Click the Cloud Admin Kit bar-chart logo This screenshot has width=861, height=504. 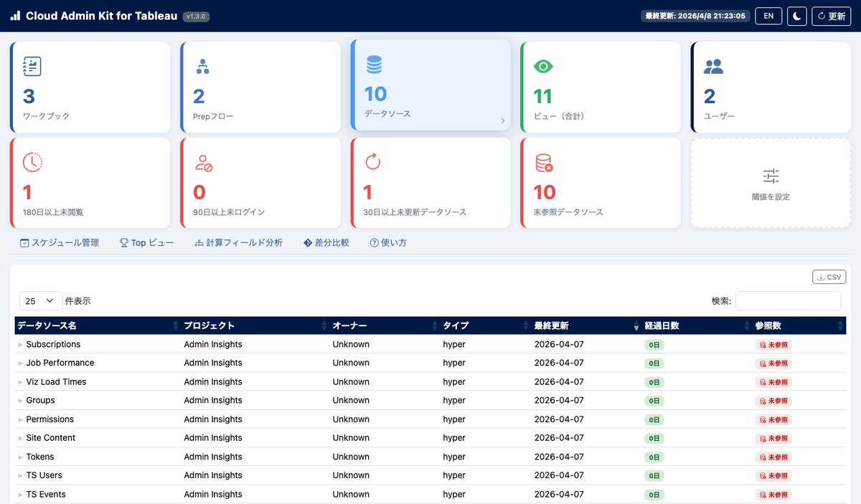(15, 16)
